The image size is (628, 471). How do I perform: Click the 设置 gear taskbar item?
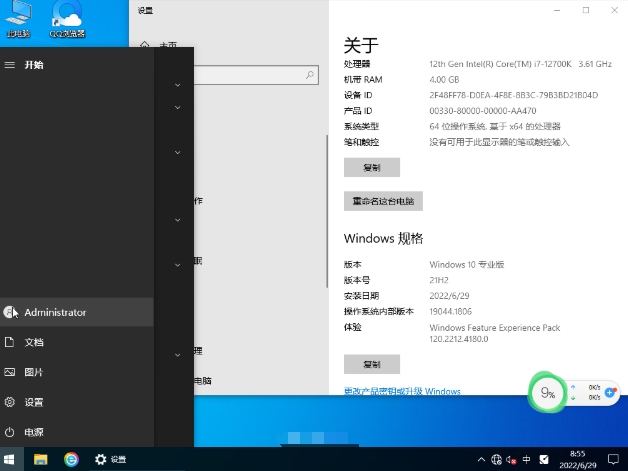[110, 460]
